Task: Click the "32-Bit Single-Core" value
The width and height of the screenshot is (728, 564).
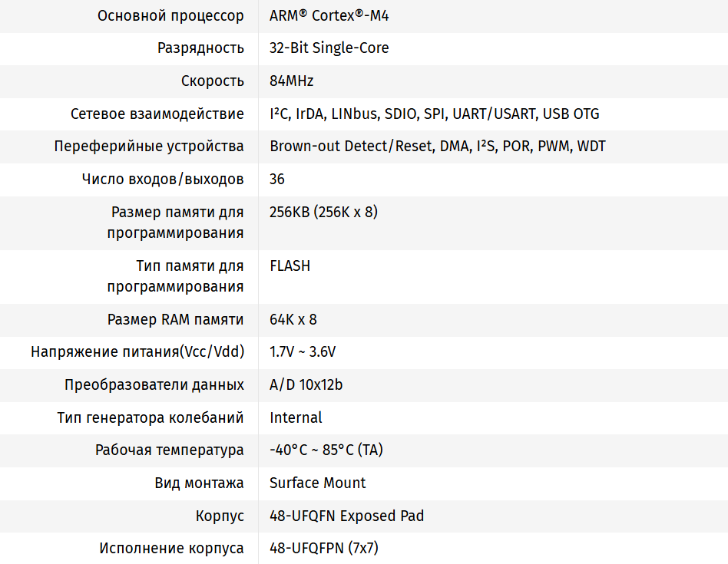Action: (x=329, y=48)
